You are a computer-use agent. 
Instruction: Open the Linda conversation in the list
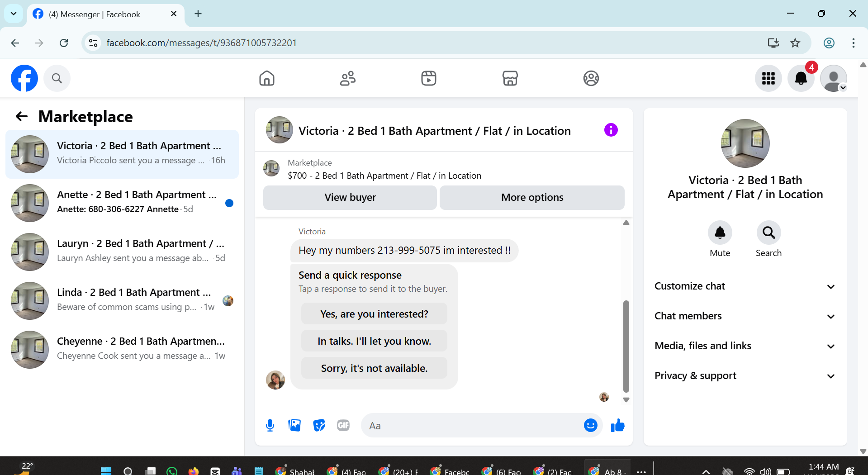point(122,301)
